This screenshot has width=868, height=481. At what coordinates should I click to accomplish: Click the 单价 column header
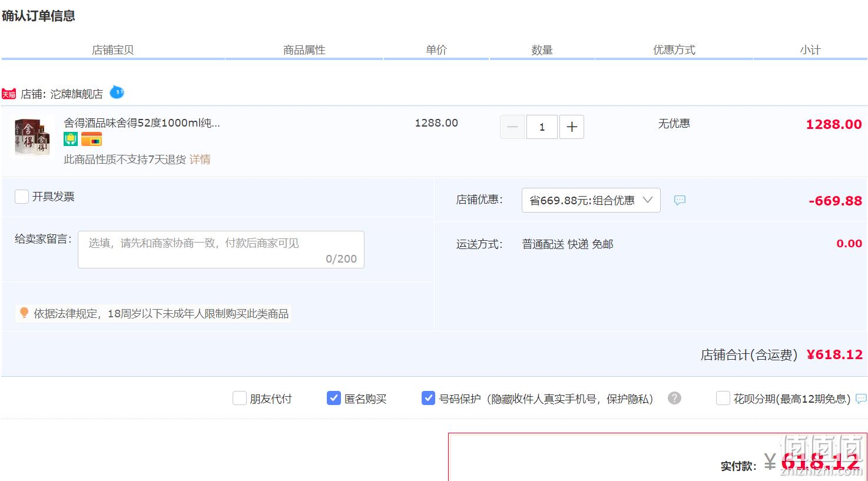point(436,50)
